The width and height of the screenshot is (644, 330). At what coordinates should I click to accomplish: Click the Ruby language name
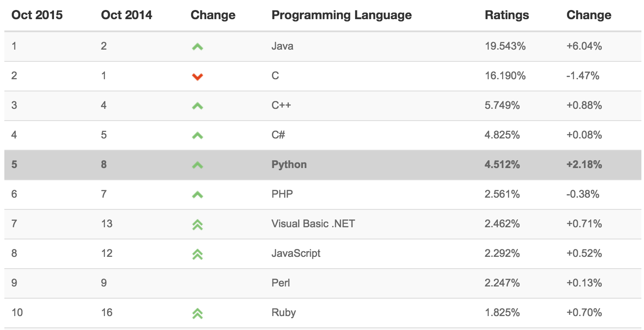pyautogui.click(x=283, y=313)
